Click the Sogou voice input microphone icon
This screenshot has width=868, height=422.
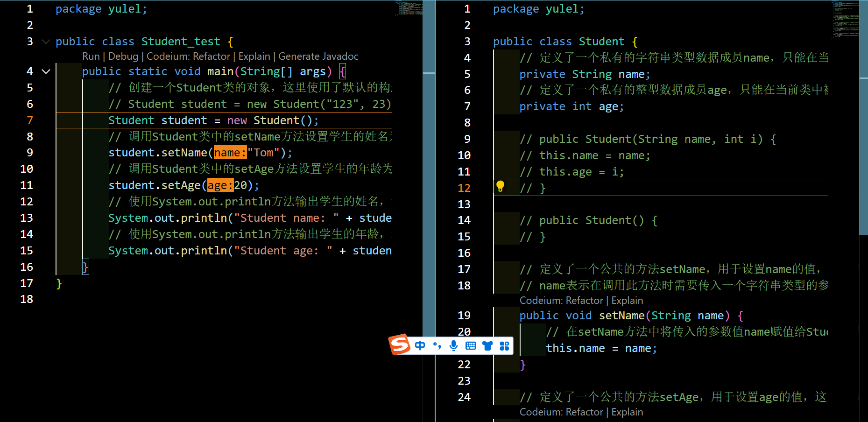point(453,345)
